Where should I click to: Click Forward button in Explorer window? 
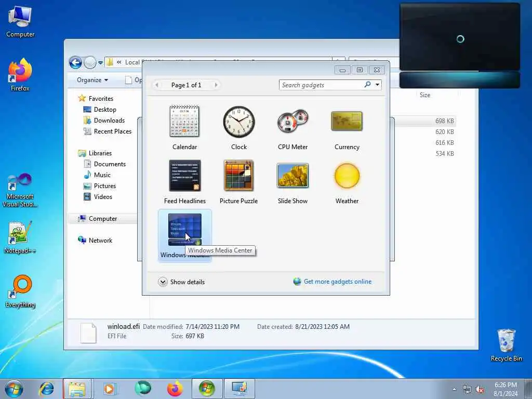[x=90, y=62]
